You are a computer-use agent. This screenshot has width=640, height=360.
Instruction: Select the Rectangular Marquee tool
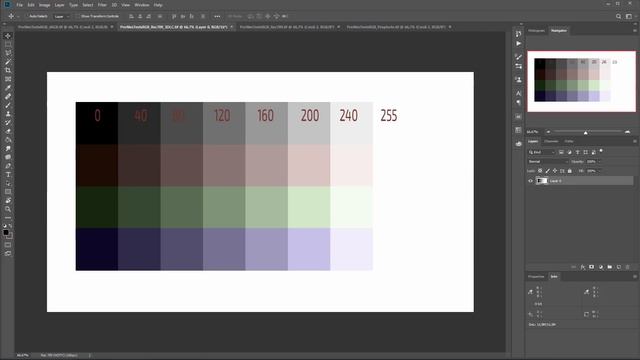click(8, 44)
